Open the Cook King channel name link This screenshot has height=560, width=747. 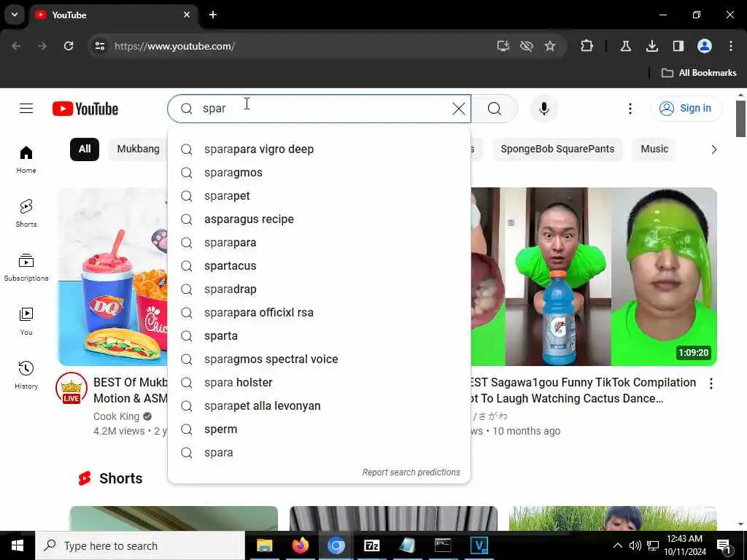(x=116, y=416)
